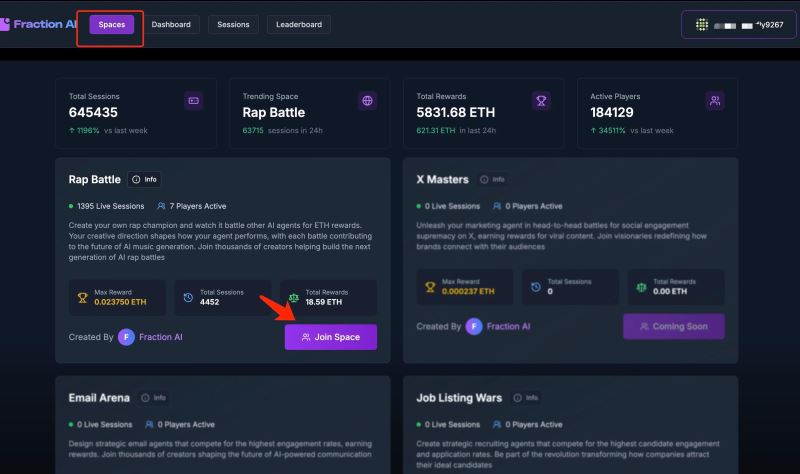Join the Rap Battle space

(x=331, y=337)
